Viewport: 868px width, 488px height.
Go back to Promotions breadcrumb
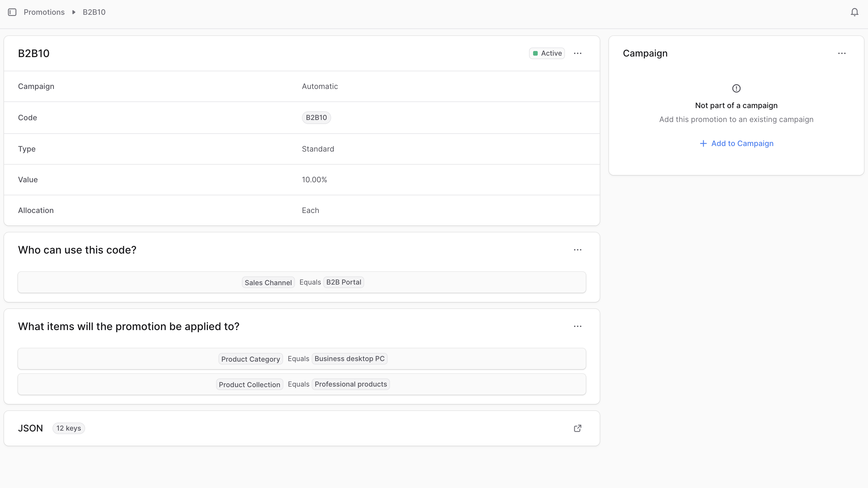[x=44, y=12]
